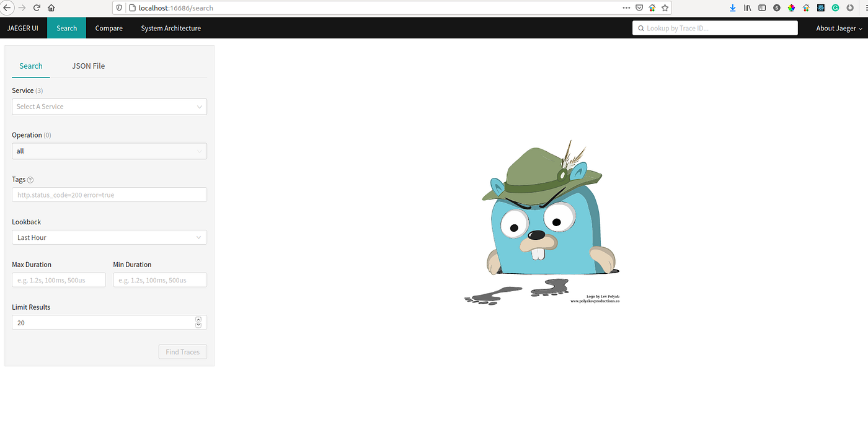Open the Select A Service dropdown

point(109,107)
